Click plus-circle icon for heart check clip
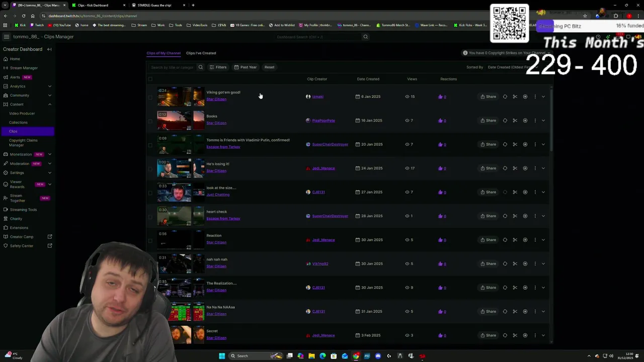Viewport: 644px width, 362px height. point(525,216)
